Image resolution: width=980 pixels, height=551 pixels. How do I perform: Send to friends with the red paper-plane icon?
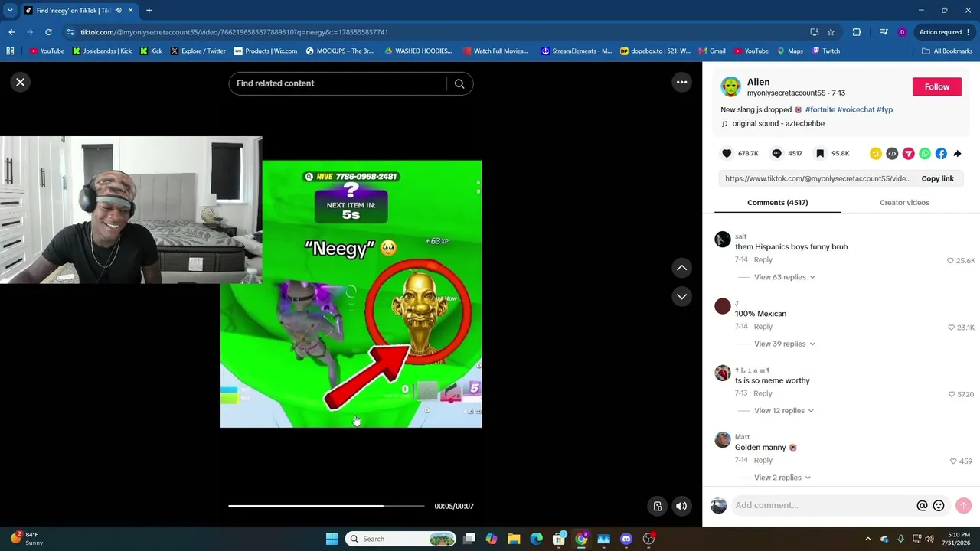pyautogui.click(x=908, y=154)
